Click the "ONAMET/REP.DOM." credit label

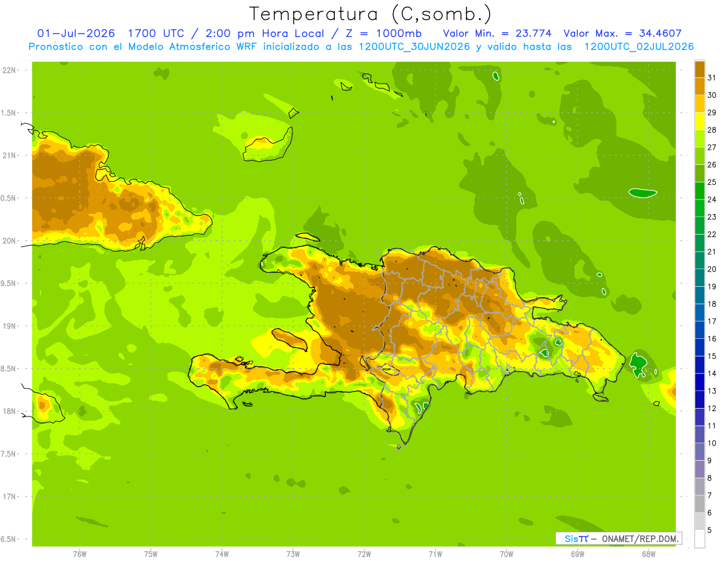(641, 538)
